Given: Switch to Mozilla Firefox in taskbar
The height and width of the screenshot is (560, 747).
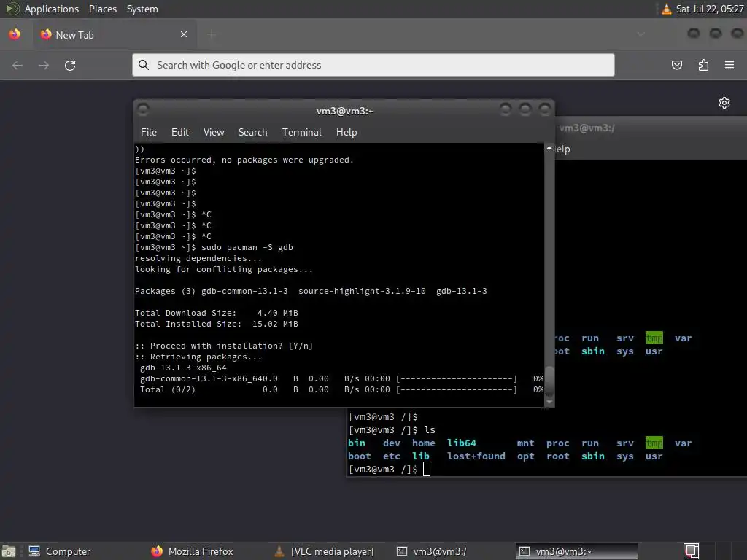Looking at the screenshot, I should (x=192, y=551).
